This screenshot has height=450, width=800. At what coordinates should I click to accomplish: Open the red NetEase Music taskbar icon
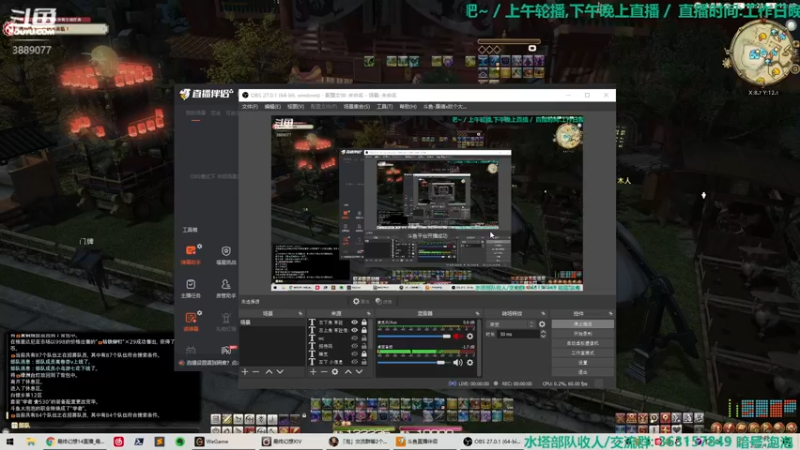(x=118, y=441)
